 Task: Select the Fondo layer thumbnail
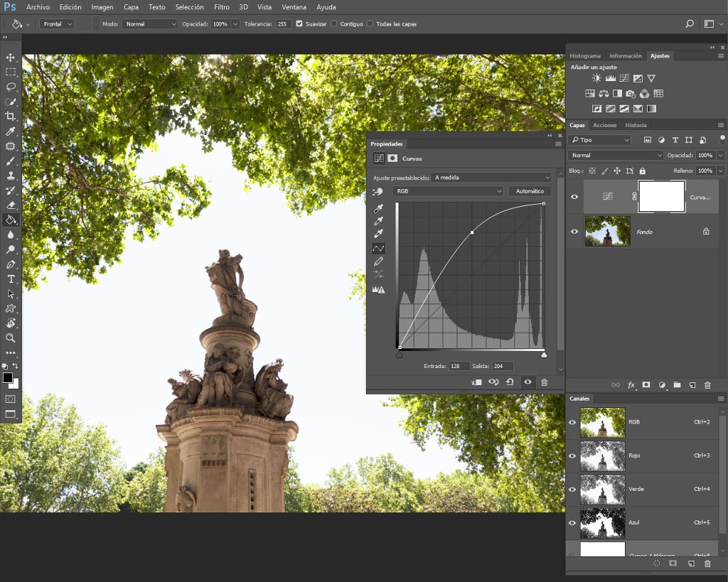click(607, 231)
